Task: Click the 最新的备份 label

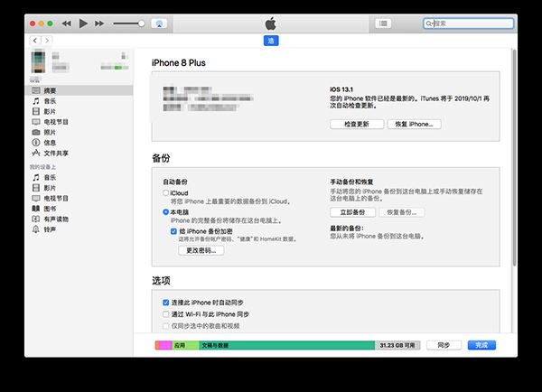Action: point(347,229)
